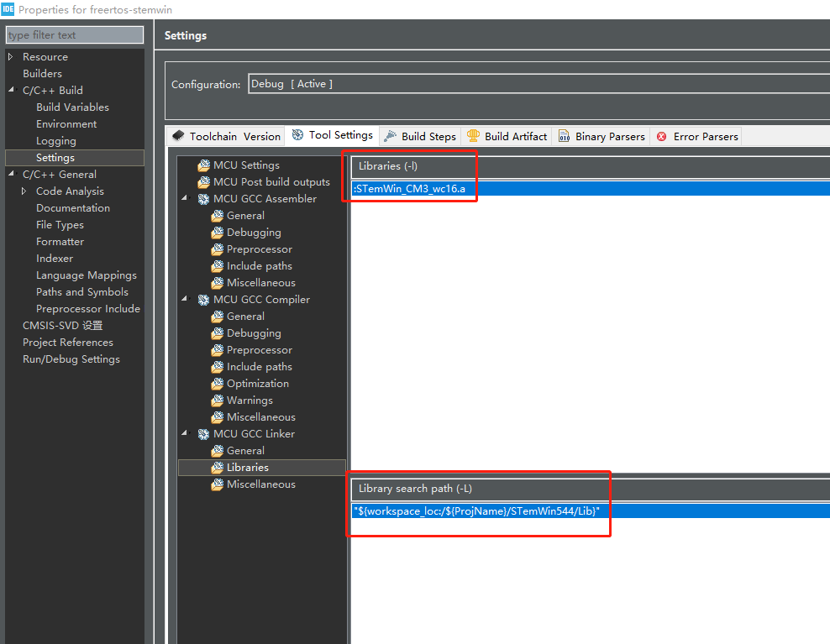Viewport: 830px width, 644px height.
Task: Click the Linker General icon
Action: coord(217,451)
